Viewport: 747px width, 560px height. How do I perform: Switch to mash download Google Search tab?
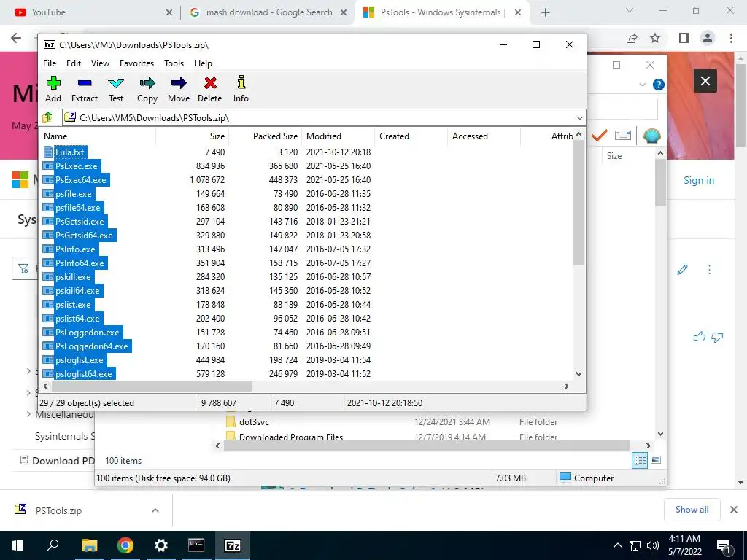[268, 12]
